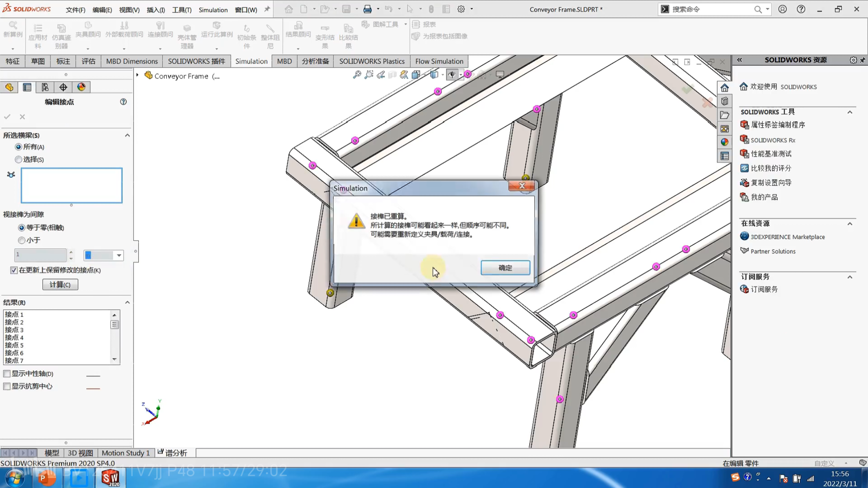The height and width of the screenshot is (488, 868).
Task: Open the Flow Simulation tab
Action: pyautogui.click(x=439, y=61)
